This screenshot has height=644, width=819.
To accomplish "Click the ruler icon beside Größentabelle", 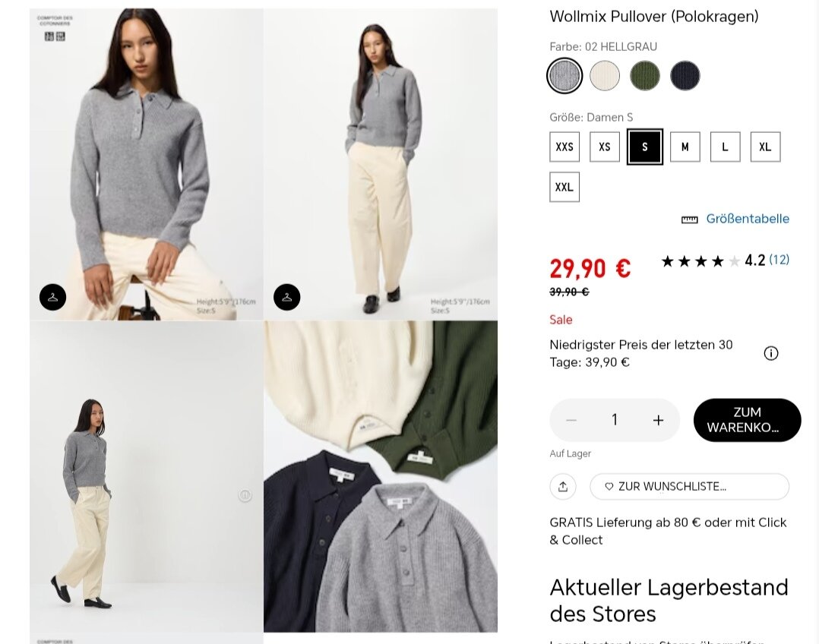I will (x=690, y=219).
